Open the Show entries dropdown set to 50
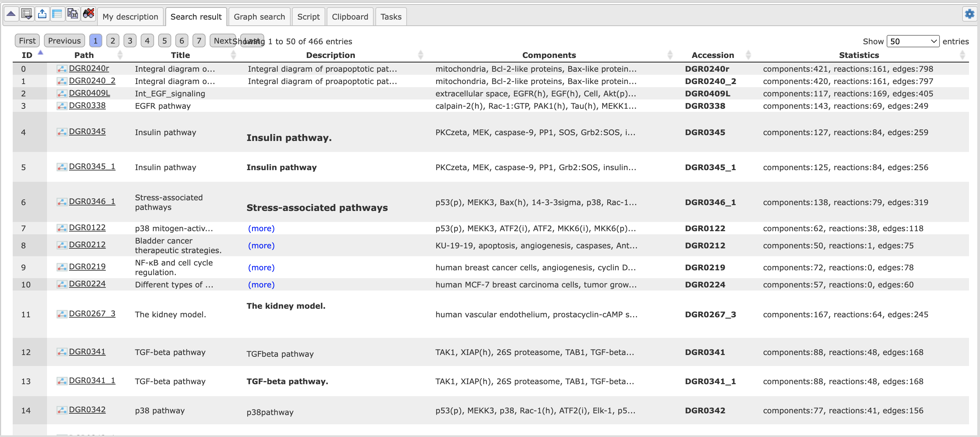Screen dimensions: 980x437 click(x=912, y=41)
